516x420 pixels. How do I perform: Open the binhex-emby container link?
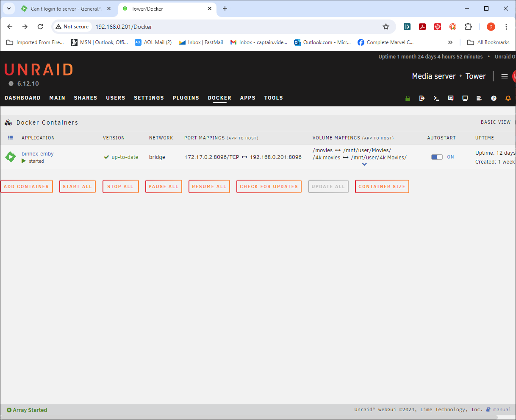(38, 154)
